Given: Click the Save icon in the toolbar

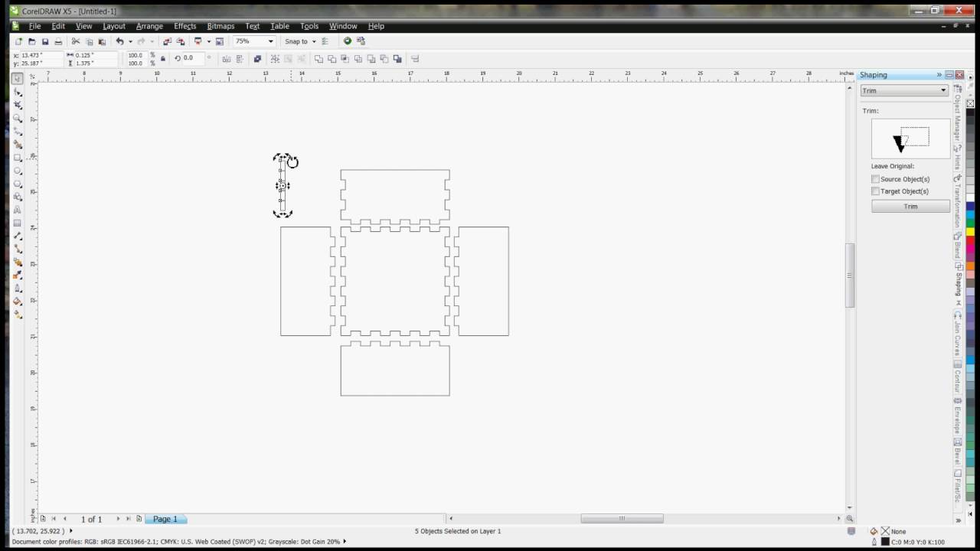Looking at the screenshot, I should 45,41.
